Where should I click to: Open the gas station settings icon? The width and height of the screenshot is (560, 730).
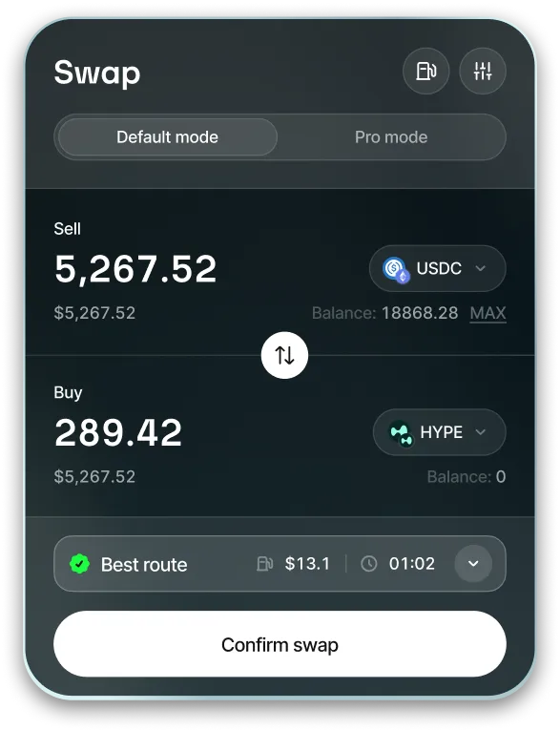425,72
